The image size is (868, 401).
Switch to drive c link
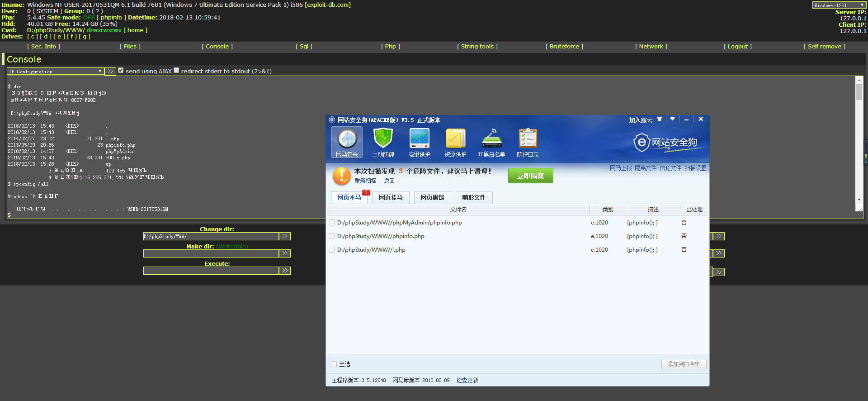click(x=33, y=36)
